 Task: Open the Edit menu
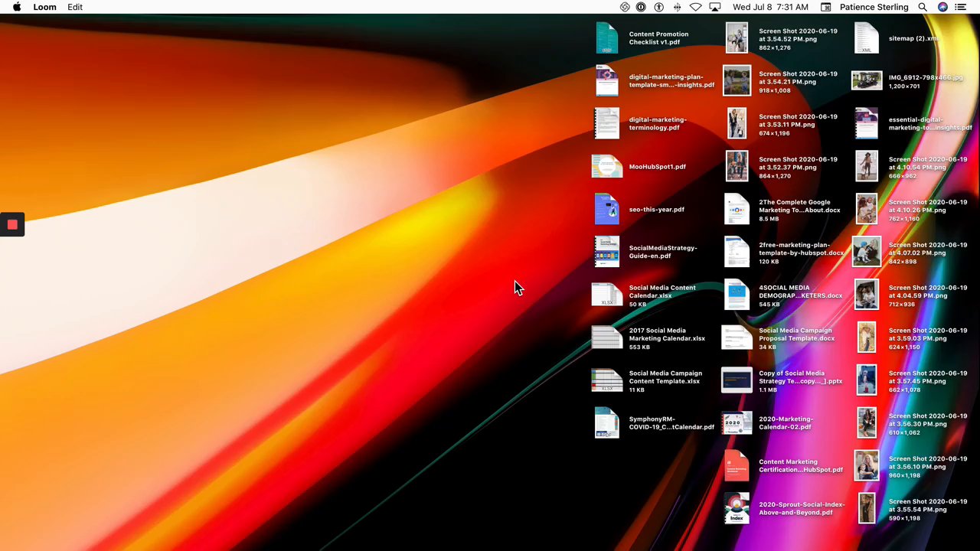pyautogui.click(x=75, y=7)
